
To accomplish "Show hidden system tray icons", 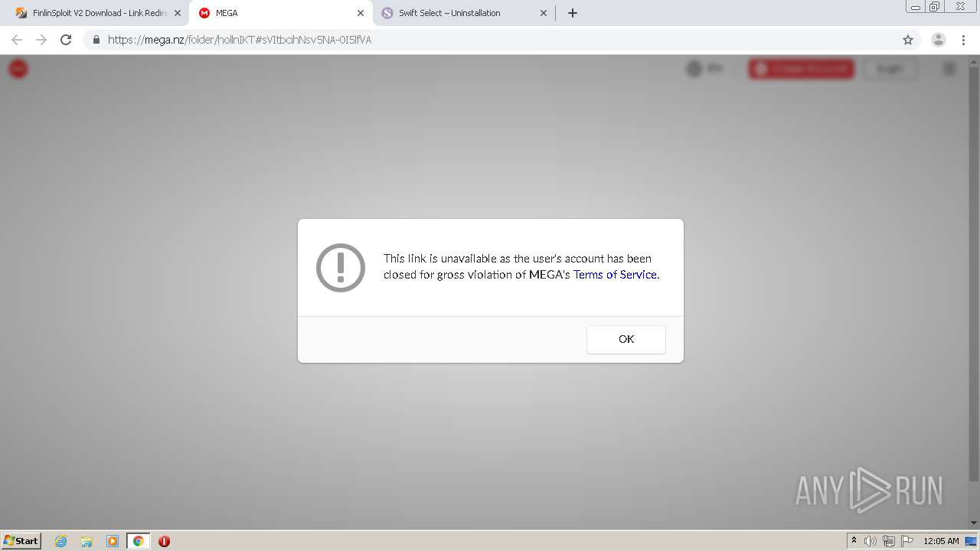I will [854, 540].
